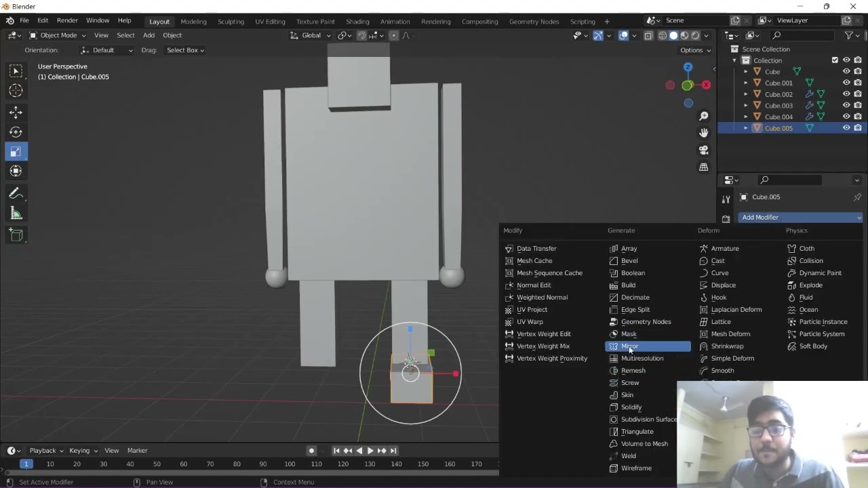Open the Global transform orientation dropdown
This screenshot has width=868, height=488.
tap(311, 35)
